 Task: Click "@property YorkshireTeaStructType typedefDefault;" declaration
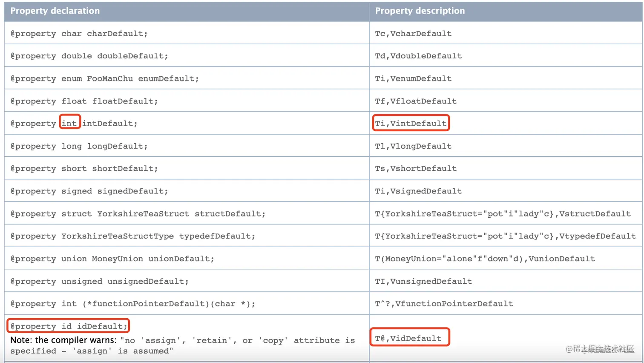click(133, 236)
